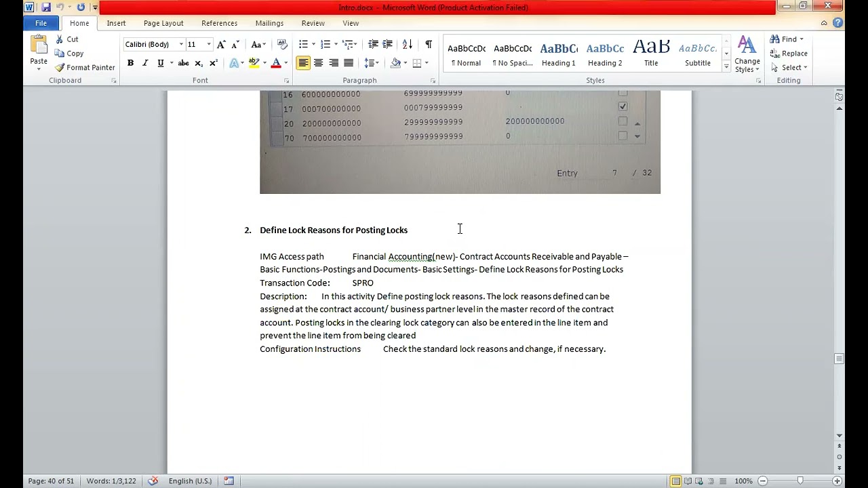
Task: Switch to the Page Layout tab
Action: pyautogui.click(x=163, y=23)
